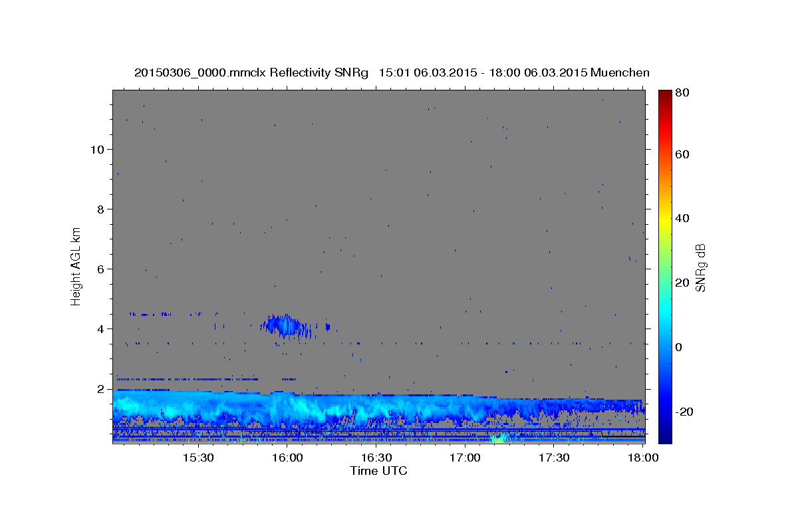Click the 17:00 time tick label
This screenshot has height=532, width=798.
click(465, 458)
